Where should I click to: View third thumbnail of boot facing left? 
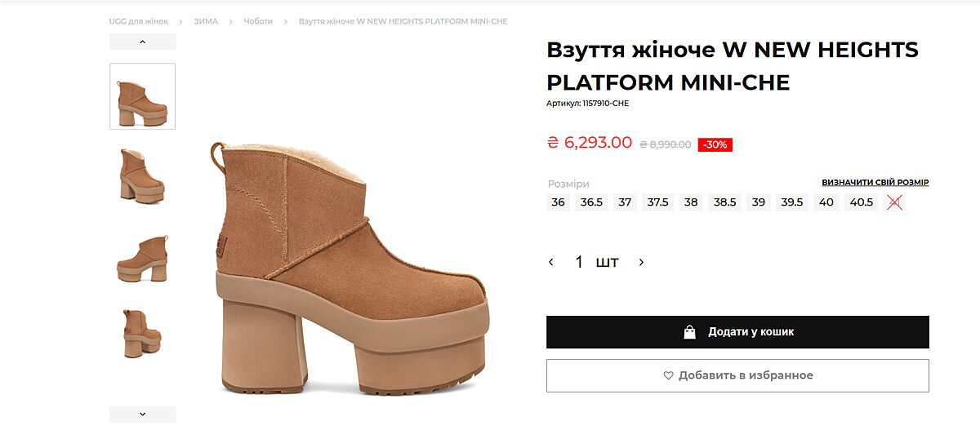pos(143,259)
